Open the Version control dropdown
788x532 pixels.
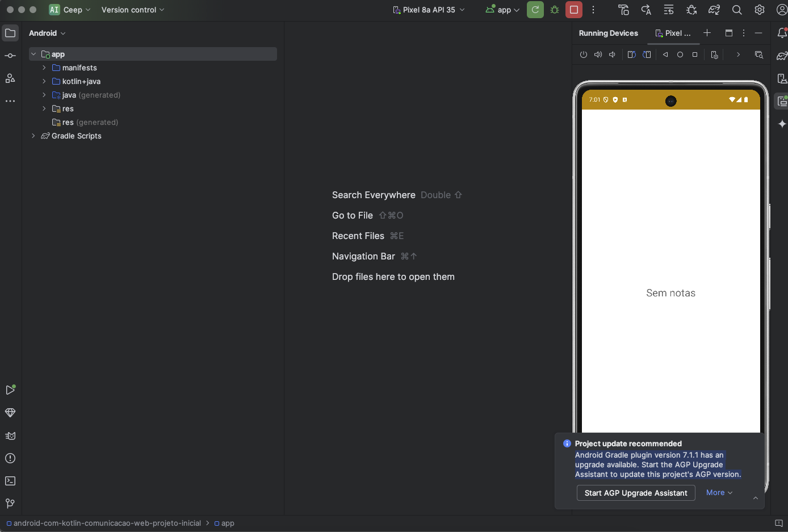click(x=133, y=10)
